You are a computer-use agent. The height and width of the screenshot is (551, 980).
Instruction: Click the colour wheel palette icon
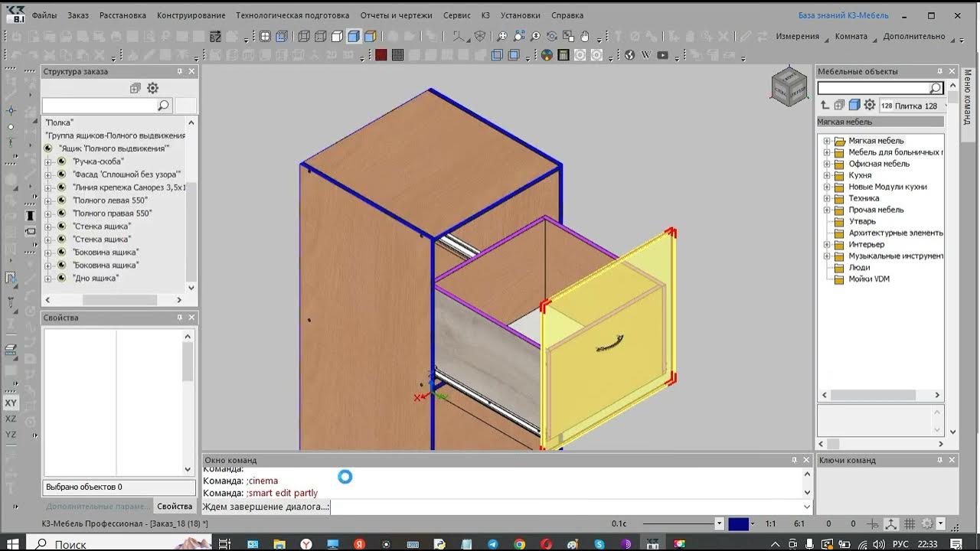click(x=547, y=55)
